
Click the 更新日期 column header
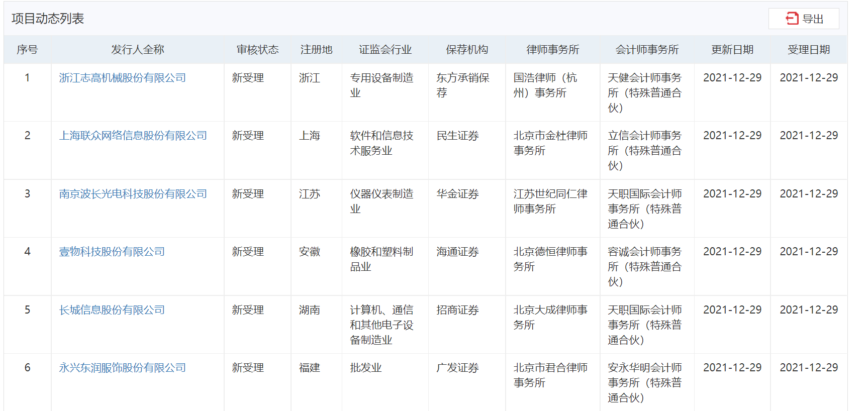732,50
